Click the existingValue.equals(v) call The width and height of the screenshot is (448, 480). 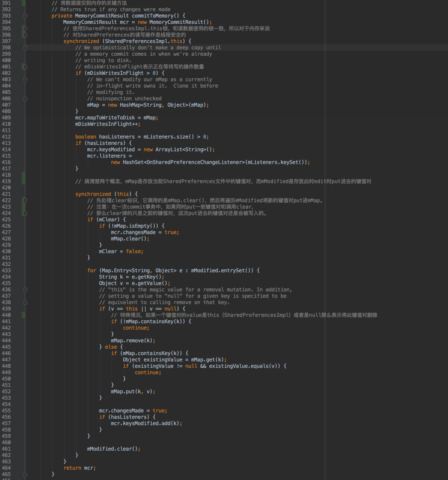pyautogui.click(x=247, y=366)
